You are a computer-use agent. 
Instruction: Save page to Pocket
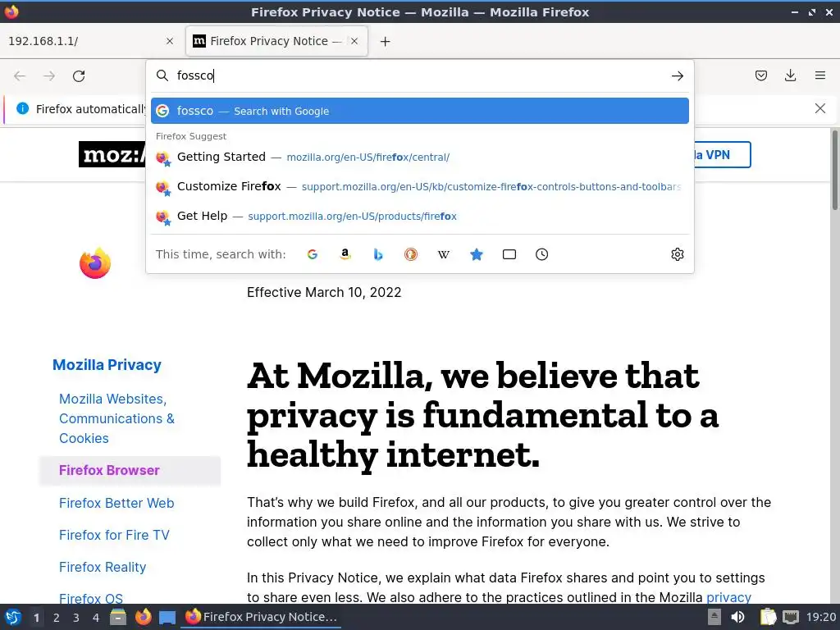point(760,75)
